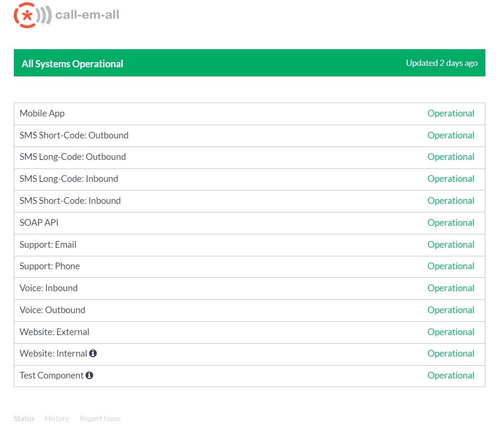Image resolution: width=504 pixels, height=432 pixels.
Task: Click the green All Systems Operational banner
Action: tap(249, 63)
